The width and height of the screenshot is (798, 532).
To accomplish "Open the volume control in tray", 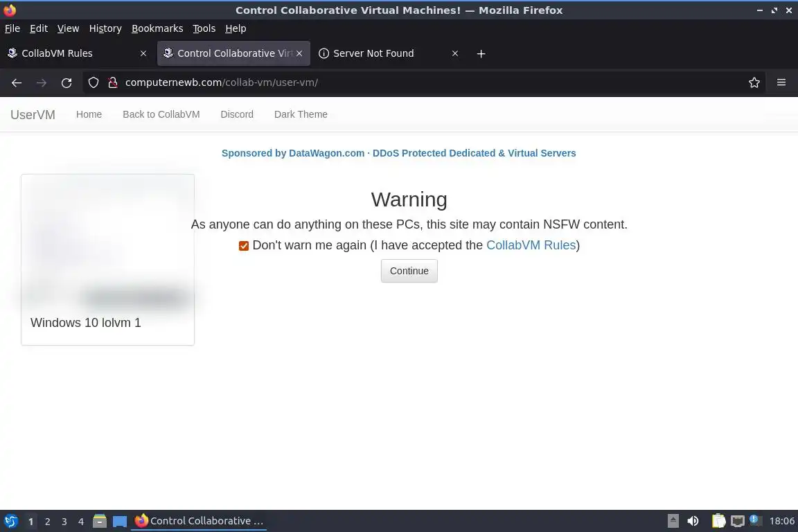I will point(693,521).
